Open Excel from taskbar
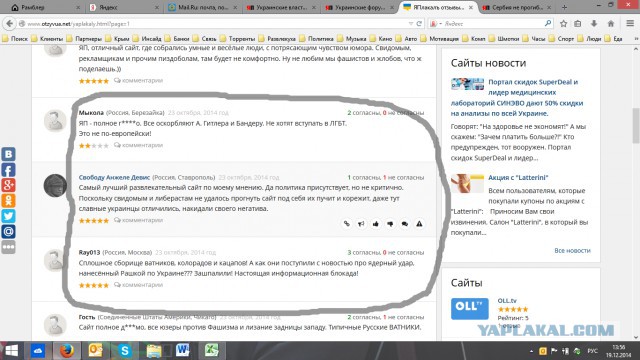The width and height of the screenshot is (640, 360). click(x=211, y=351)
